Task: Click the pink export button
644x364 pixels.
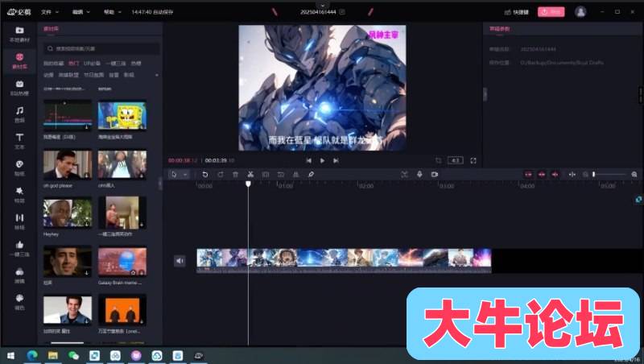Action: tap(551, 12)
